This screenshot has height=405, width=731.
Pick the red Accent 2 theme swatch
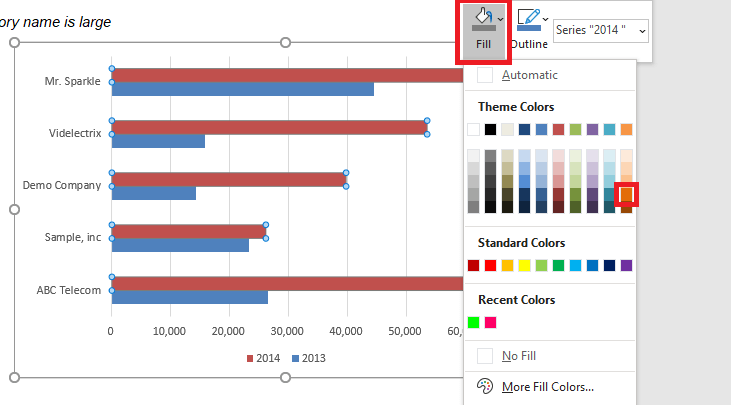(559, 130)
